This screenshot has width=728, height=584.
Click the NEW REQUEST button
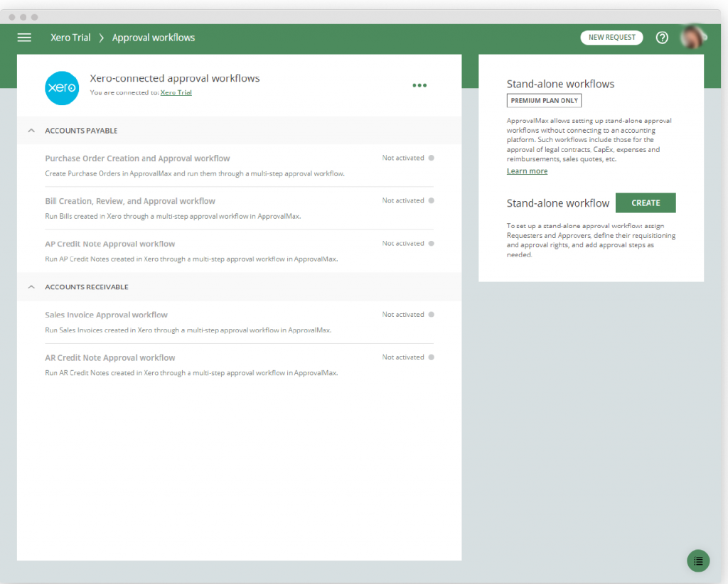click(x=611, y=37)
